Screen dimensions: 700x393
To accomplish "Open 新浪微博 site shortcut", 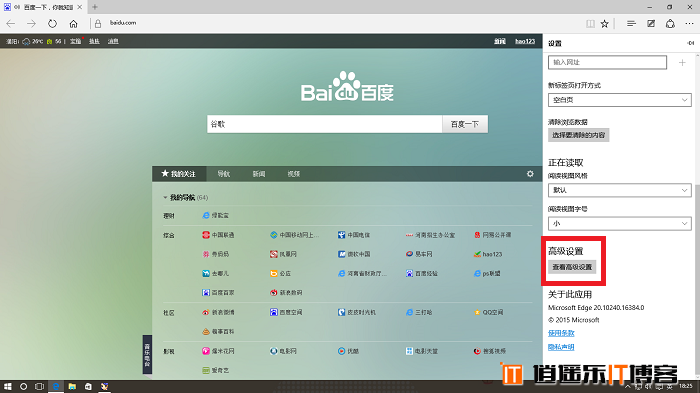I will pos(218,312).
